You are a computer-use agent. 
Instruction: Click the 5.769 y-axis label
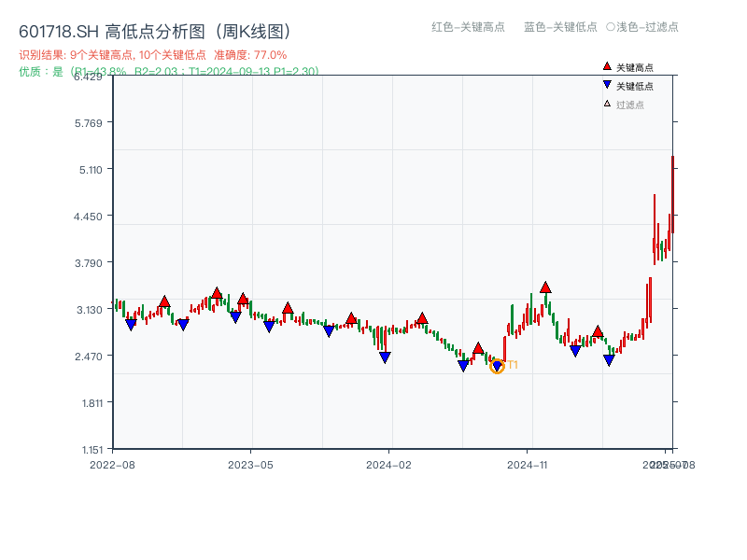[88, 123]
